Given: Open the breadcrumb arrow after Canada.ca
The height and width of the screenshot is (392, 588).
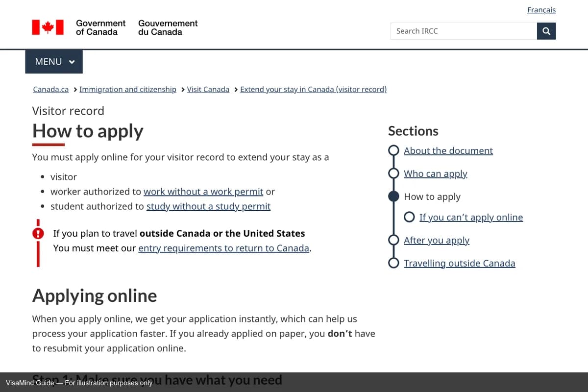Looking at the screenshot, I should (75, 89).
